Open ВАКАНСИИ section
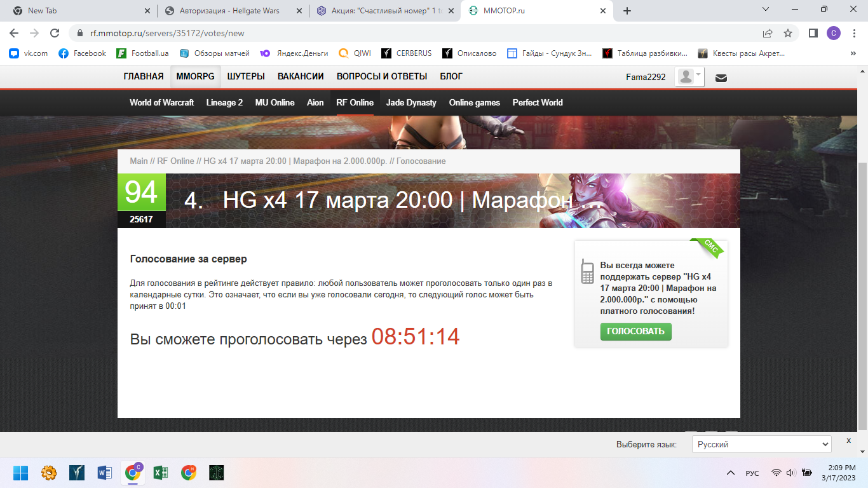Image resolution: width=868 pixels, height=488 pixels. coord(301,76)
